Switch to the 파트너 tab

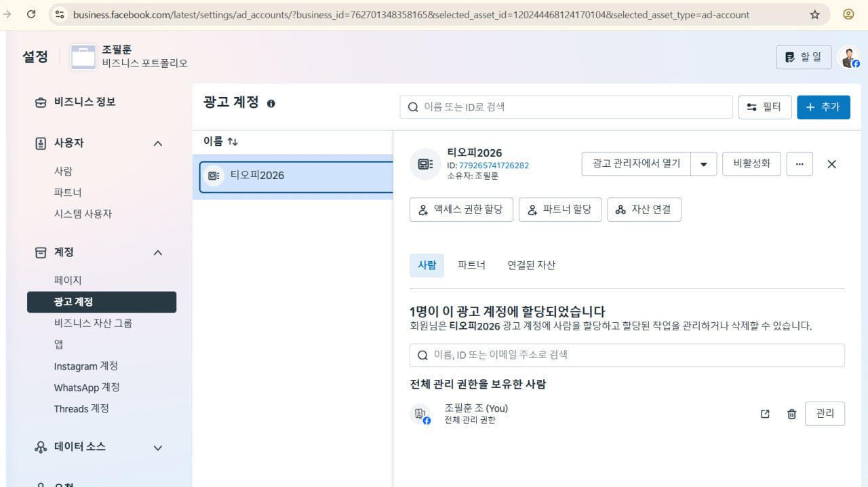click(x=471, y=265)
